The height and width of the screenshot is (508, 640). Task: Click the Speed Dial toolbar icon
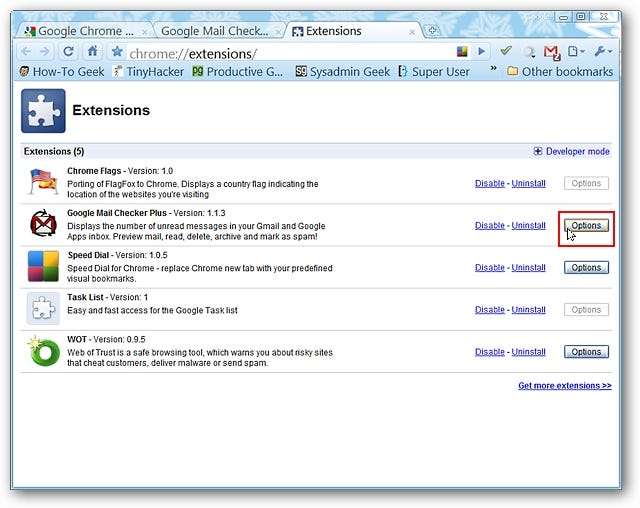point(462,51)
